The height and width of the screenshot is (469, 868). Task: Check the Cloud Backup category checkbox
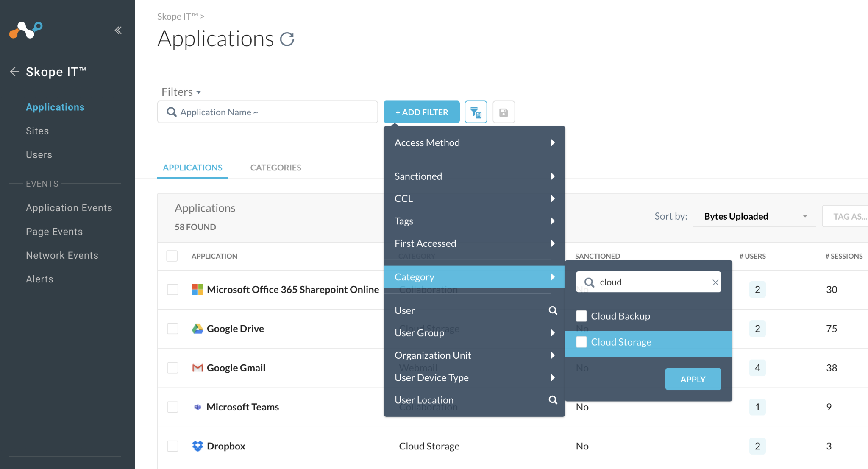581,316
